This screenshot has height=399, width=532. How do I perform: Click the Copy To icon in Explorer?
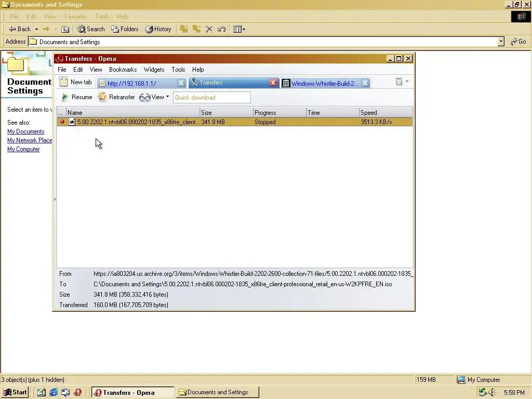click(197, 29)
